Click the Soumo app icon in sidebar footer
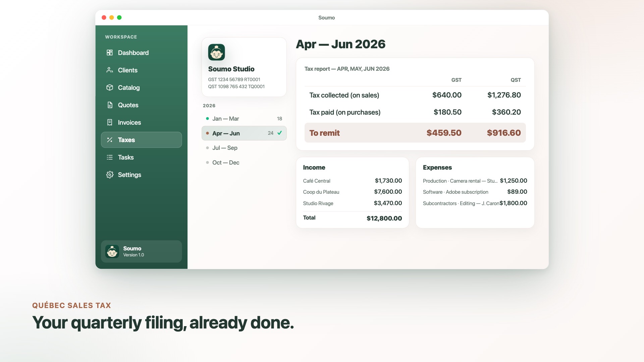 112,251
